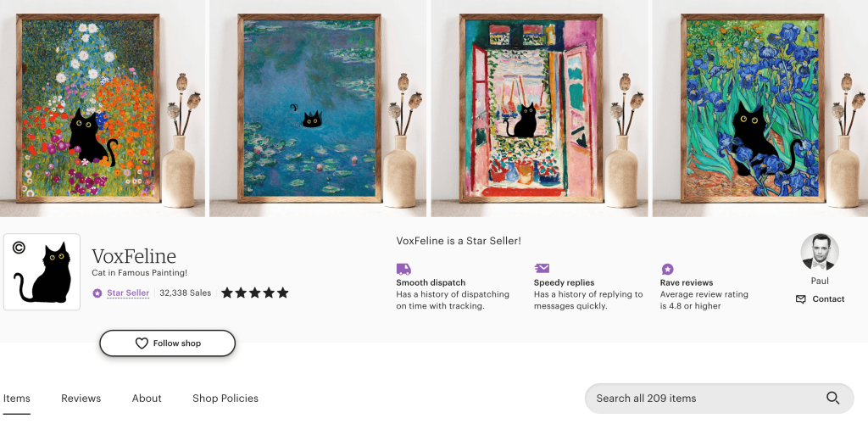This screenshot has height=424, width=868.
Task: Click the search magnifying glass icon
Action: point(832,398)
